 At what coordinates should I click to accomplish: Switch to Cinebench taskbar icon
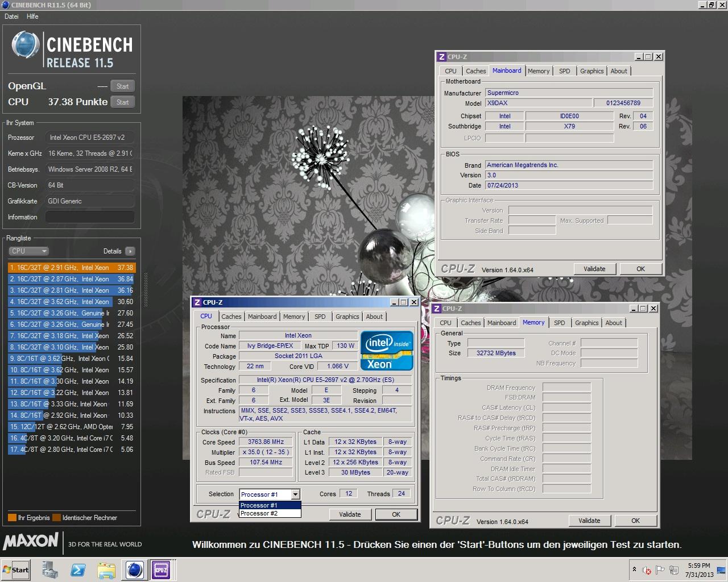135,570
